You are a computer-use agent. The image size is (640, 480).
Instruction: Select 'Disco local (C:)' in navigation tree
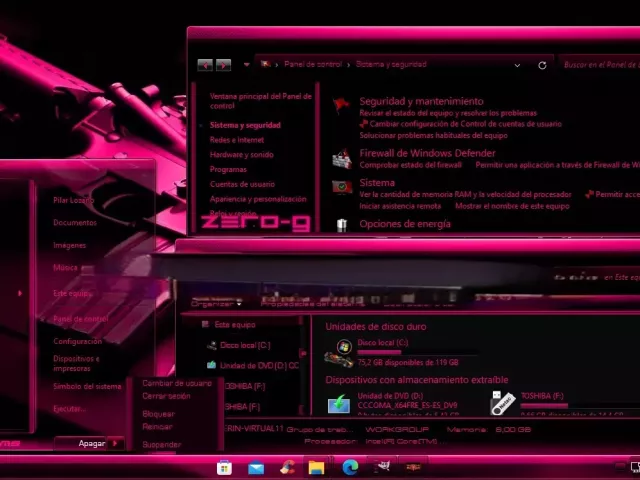coord(245,345)
